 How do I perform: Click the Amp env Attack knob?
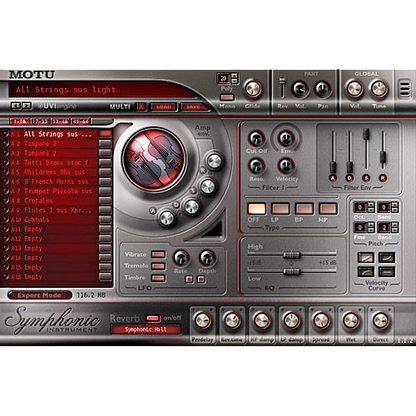167,218
